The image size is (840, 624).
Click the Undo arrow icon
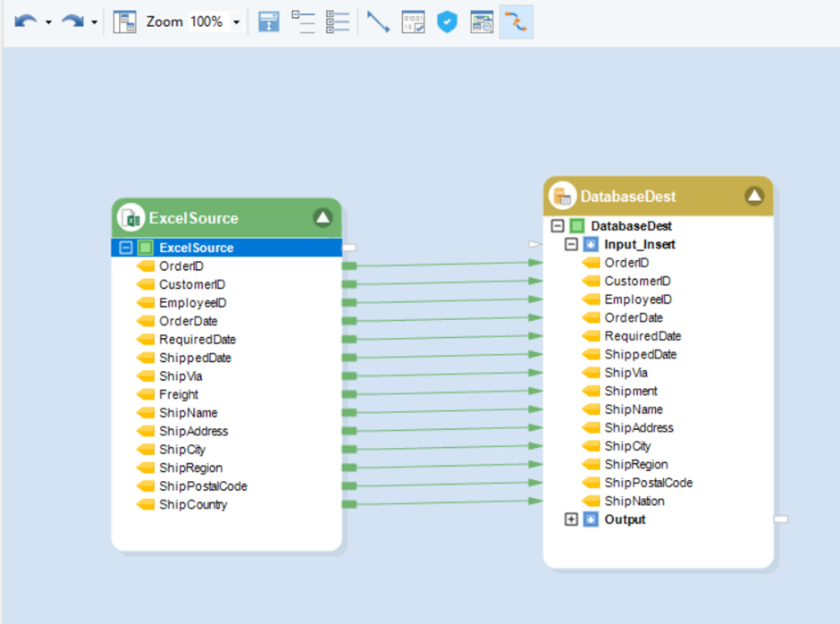pos(24,21)
